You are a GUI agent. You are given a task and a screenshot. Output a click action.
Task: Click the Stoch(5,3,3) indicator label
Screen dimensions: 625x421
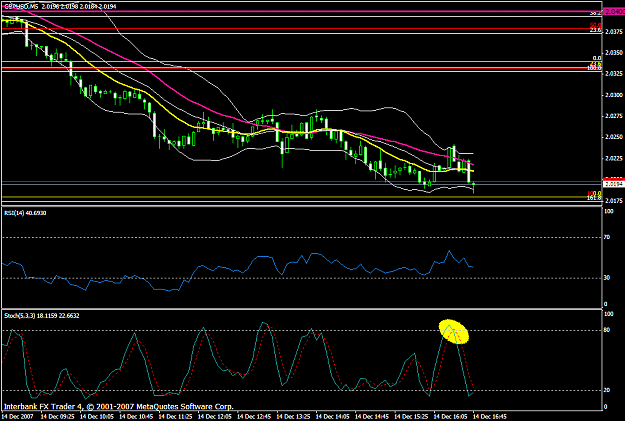tap(42, 316)
